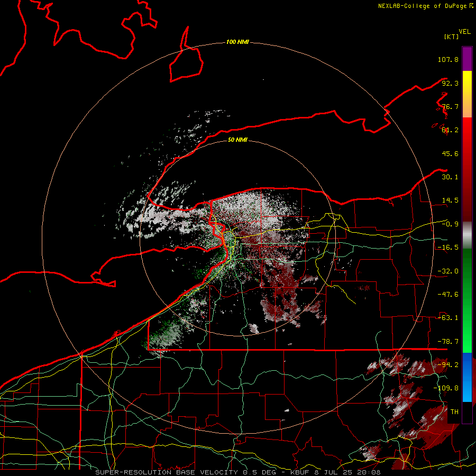Screen dimensions: 476x476
Task: Click the VEL legend title
Action: 464,32
